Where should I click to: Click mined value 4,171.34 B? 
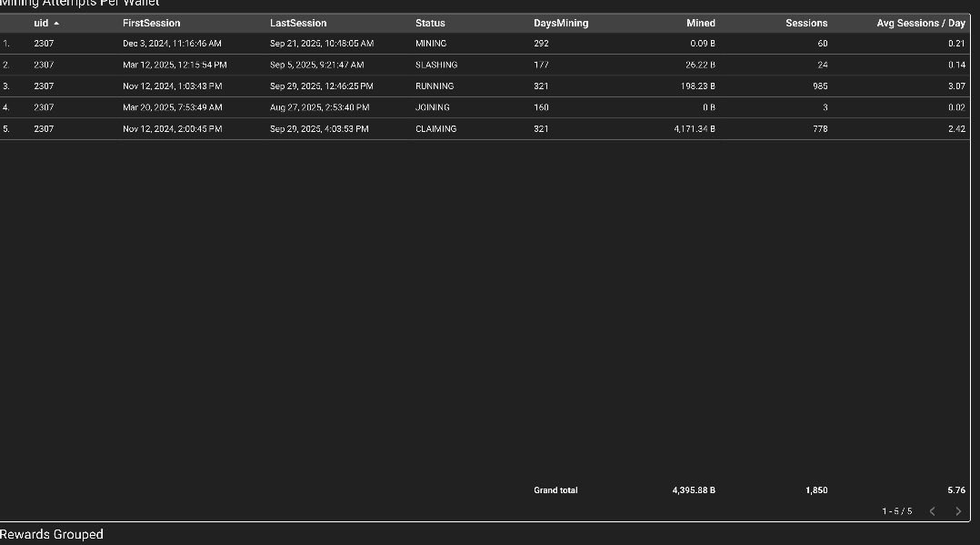[695, 129]
